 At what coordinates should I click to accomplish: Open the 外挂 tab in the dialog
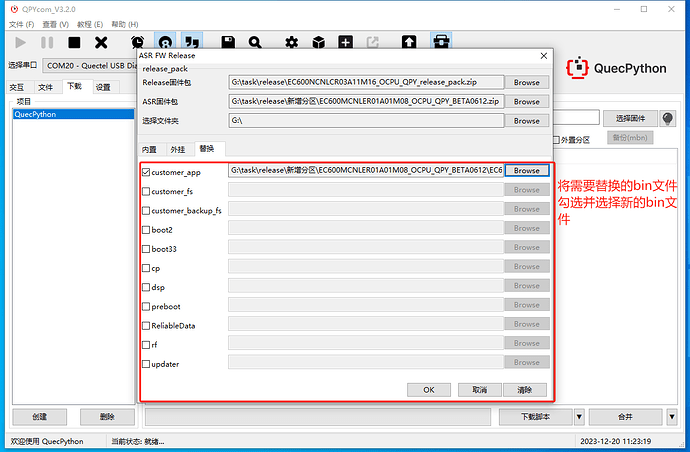178,150
